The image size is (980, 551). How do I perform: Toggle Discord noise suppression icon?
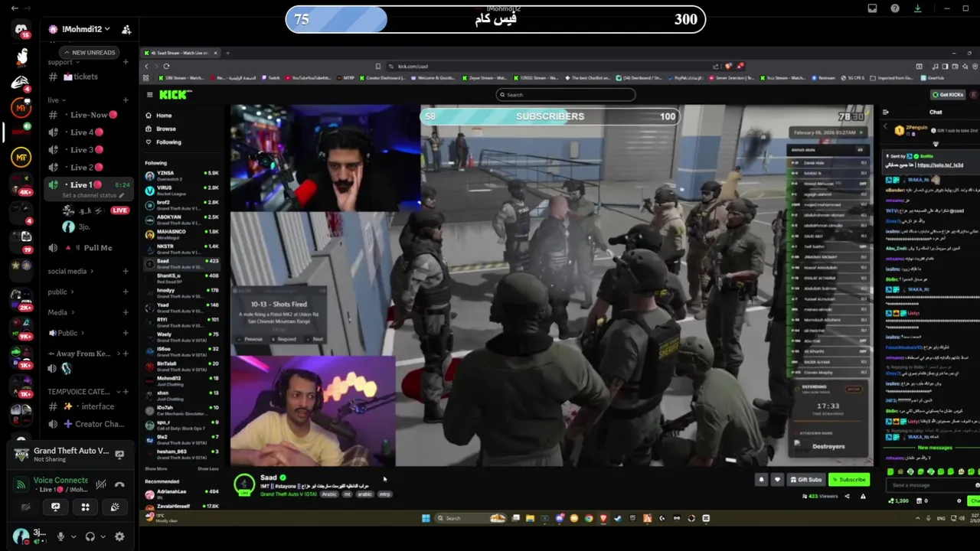(101, 484)
